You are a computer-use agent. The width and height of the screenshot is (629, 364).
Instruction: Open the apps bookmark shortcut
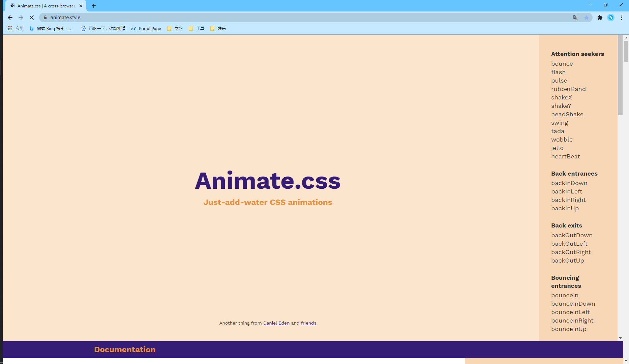point(16,29)
